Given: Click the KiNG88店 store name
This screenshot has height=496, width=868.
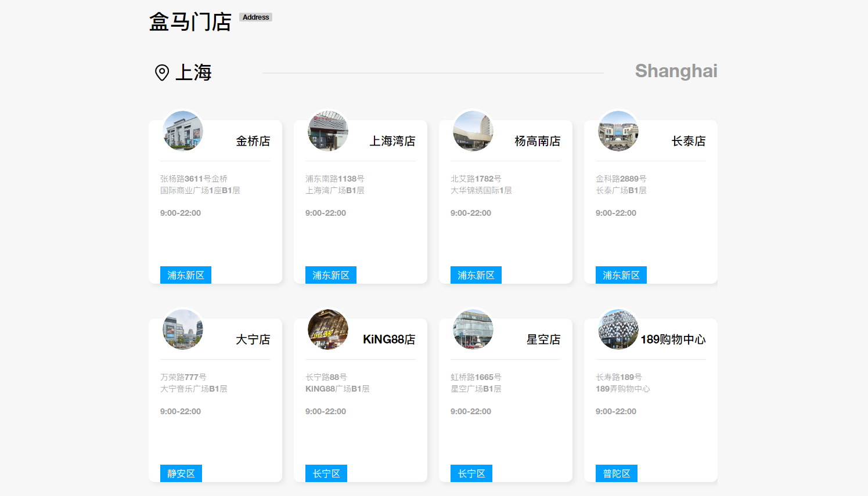Looking at the screenshot, I should pos(389,339).
